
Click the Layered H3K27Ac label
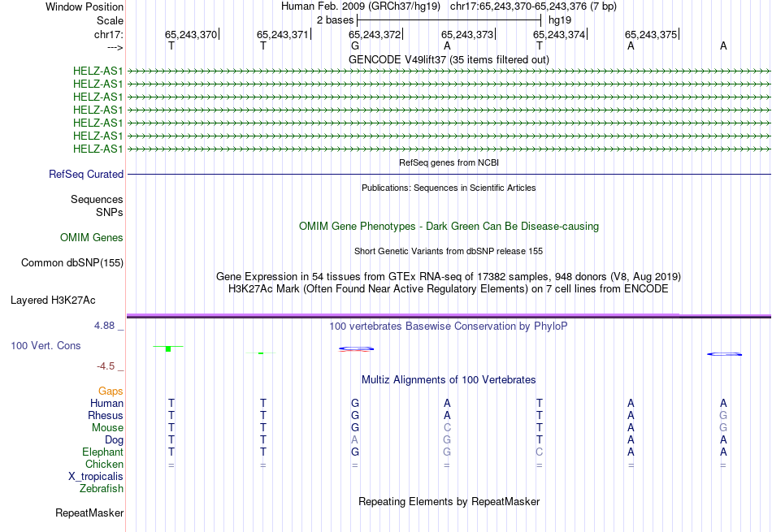(x=53, y=301)
